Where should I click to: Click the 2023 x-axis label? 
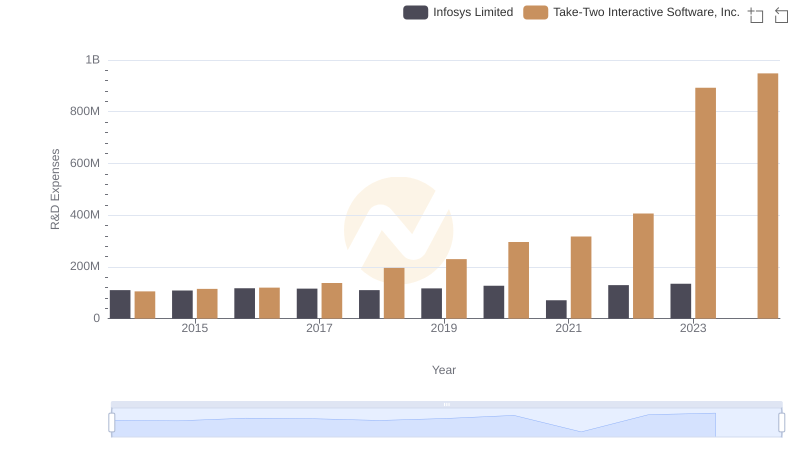pyautogui.click(x=693, y=328)
